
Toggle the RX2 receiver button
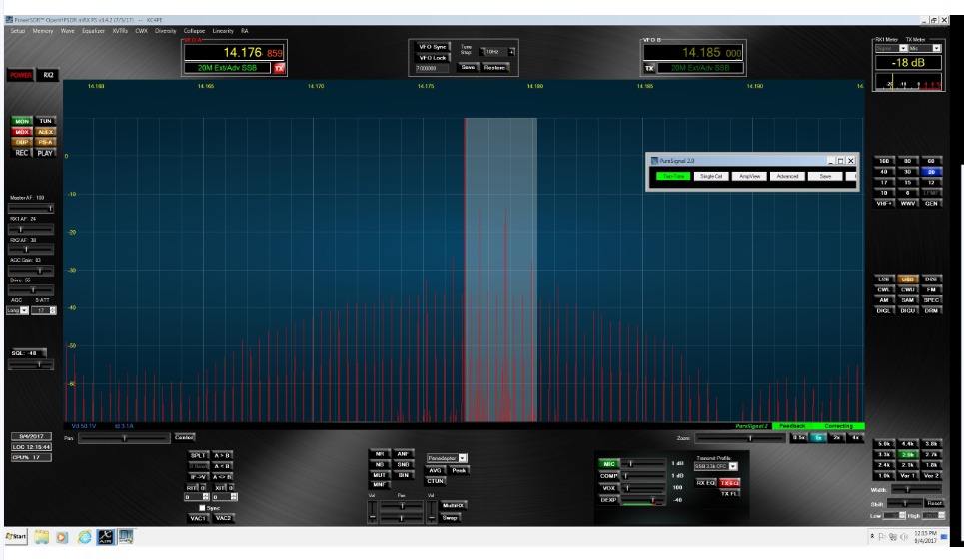[x=48, y=75]
